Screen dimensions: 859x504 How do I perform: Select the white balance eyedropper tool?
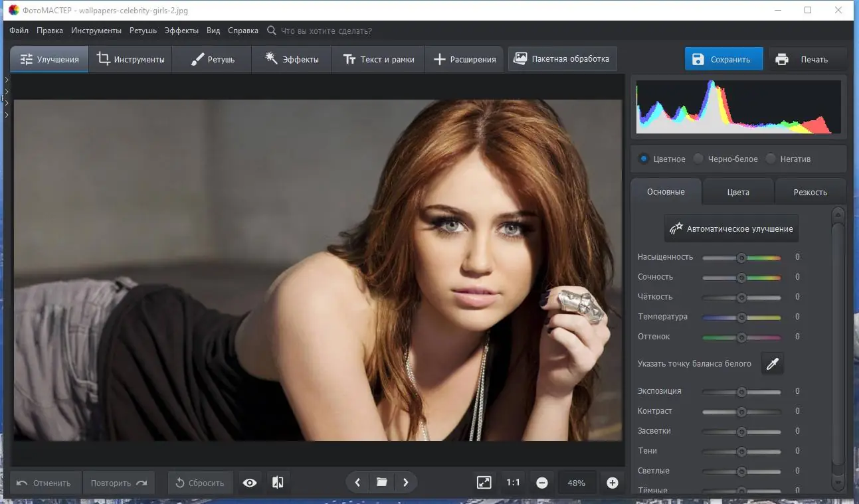pyautogui.click(x=772, y=363)
